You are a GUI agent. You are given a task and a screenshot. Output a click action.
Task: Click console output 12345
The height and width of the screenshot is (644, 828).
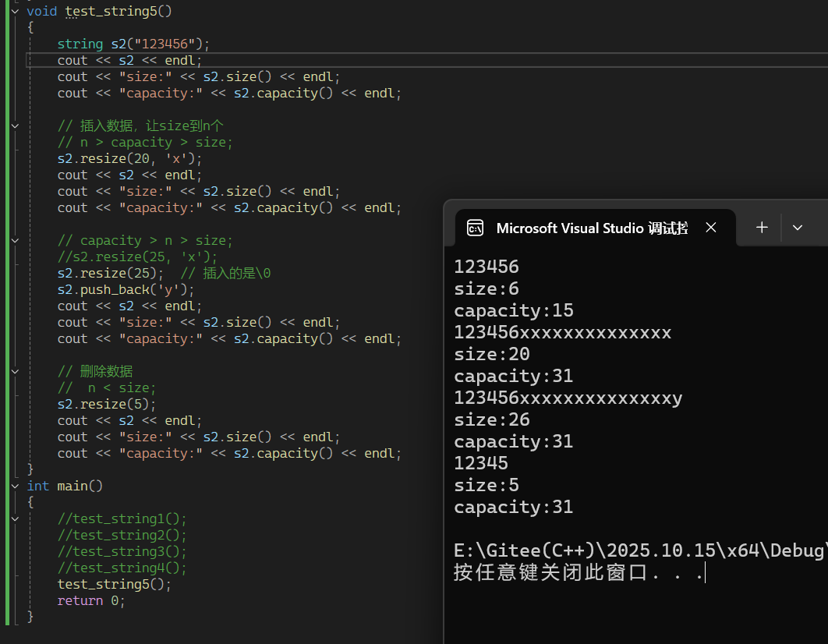480,463
